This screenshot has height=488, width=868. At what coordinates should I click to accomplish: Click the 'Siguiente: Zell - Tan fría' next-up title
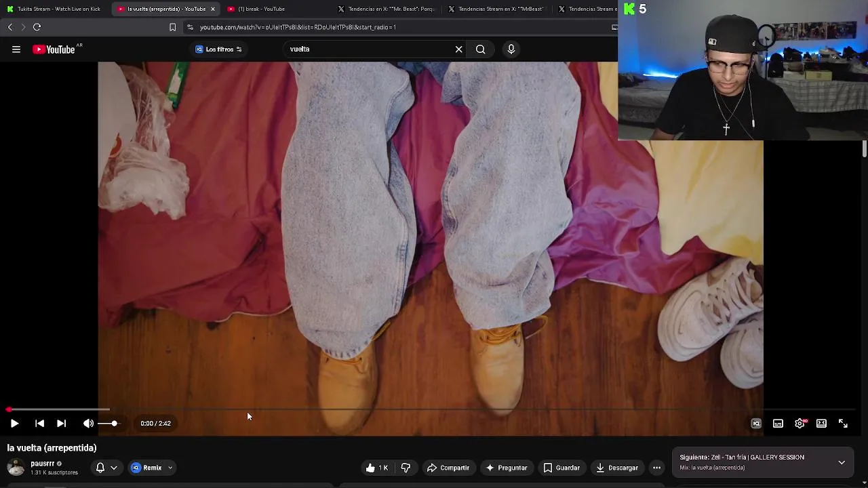click(x=742, y=457)
